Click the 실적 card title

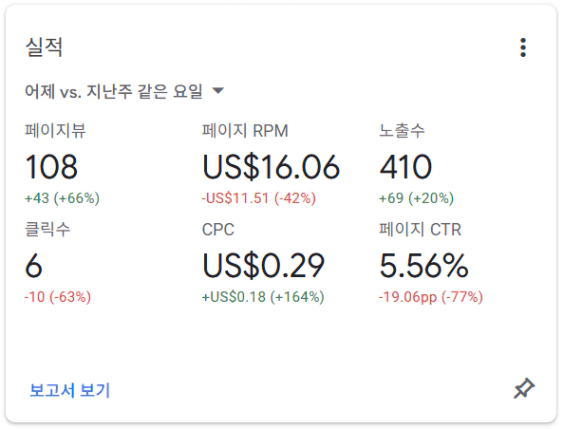tap(44, 47)
